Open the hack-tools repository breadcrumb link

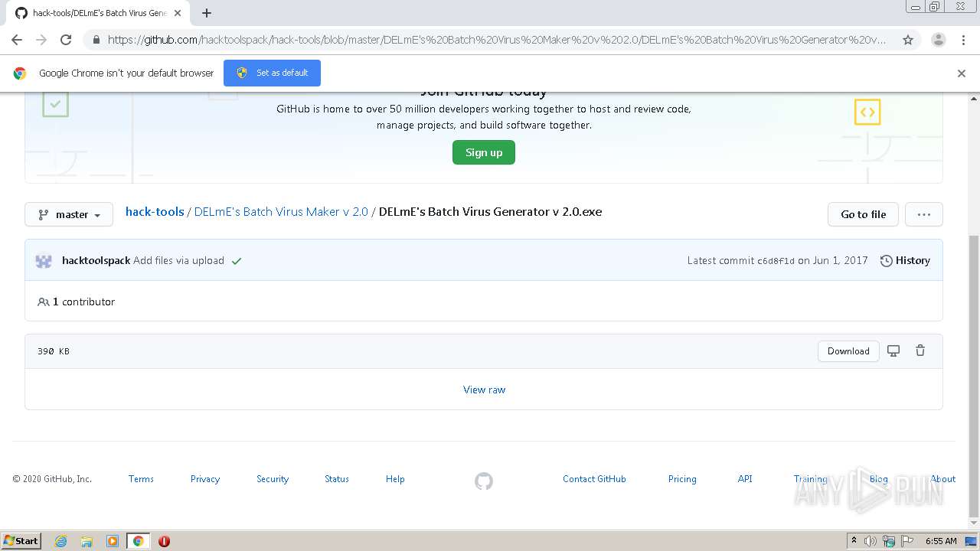tap(155, 211)
